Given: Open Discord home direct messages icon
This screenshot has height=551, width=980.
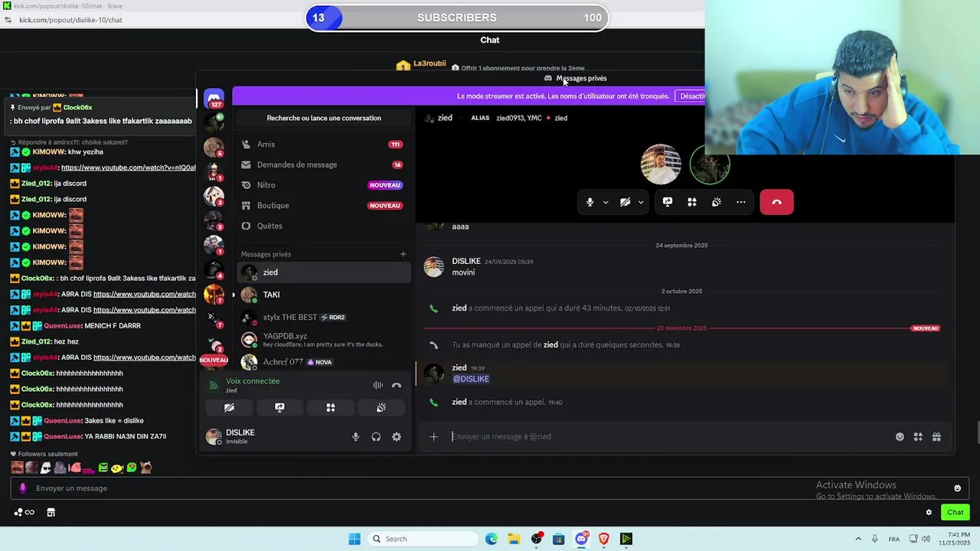Looking at the screenshot, I should tap(214, 98).
